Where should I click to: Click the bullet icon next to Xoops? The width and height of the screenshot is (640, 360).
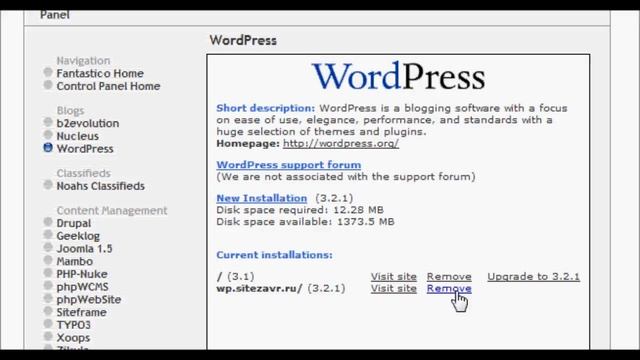click(x=48, y=336)
